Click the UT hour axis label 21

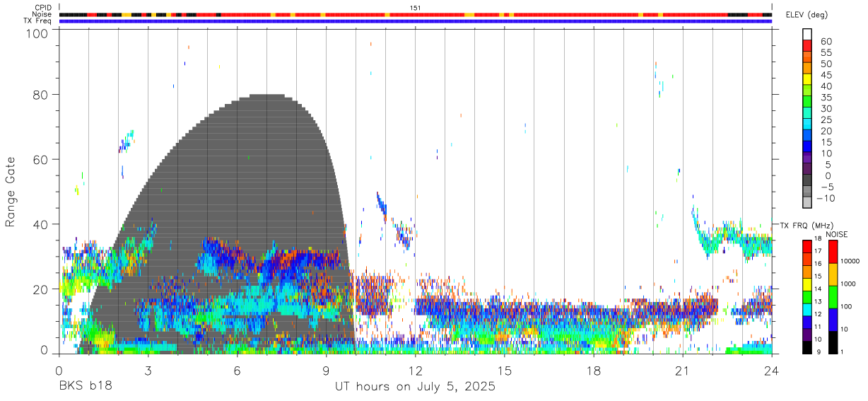pyautogui.click(x=682, y=371)
